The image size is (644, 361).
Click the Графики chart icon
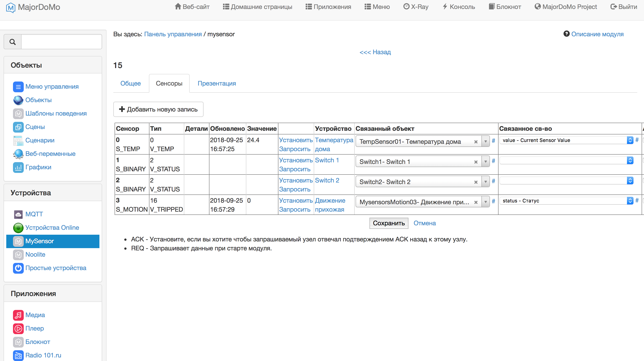pyautogui.click(x=18, y=167)
